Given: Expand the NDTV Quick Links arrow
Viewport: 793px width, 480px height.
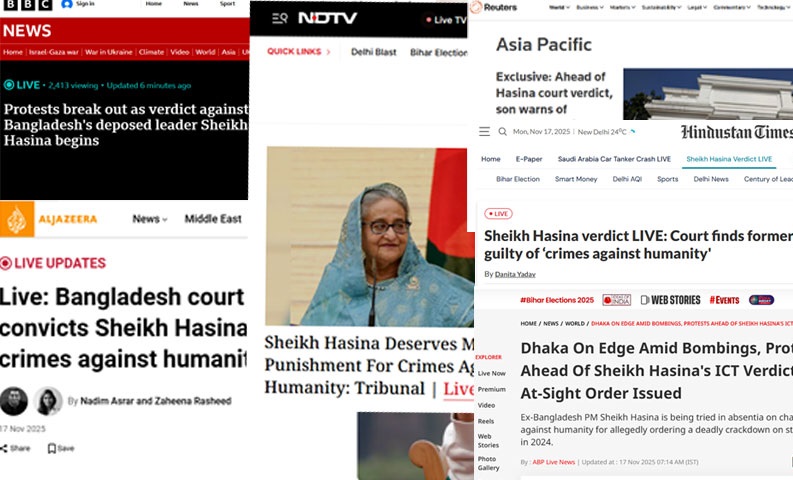Looking at the screenshot, I should pos(328,52).
